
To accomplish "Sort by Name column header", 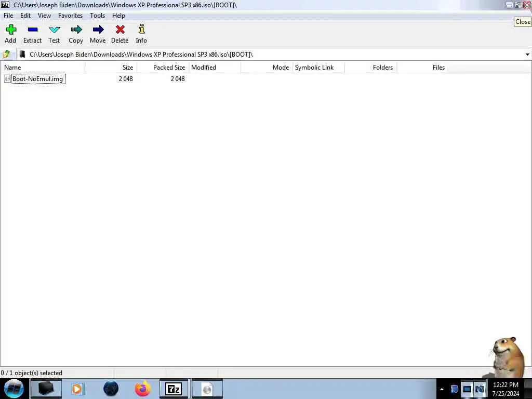I will tap(43, 68).
